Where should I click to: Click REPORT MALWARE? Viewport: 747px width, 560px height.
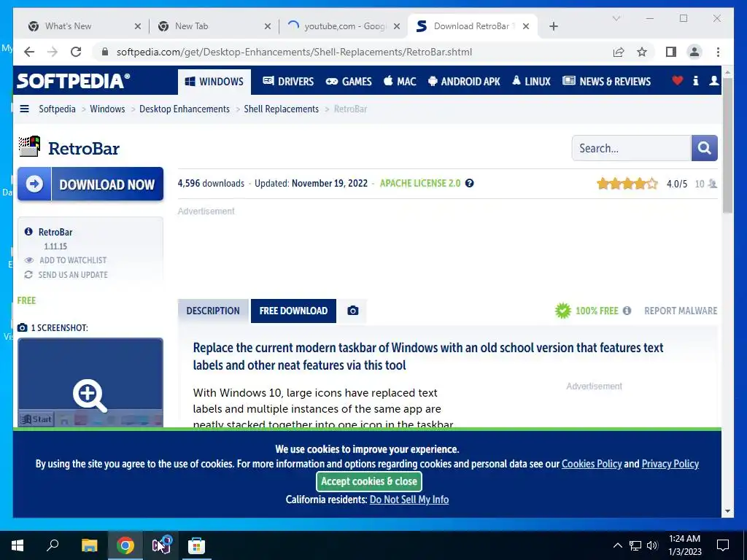[x=681, y=311]
